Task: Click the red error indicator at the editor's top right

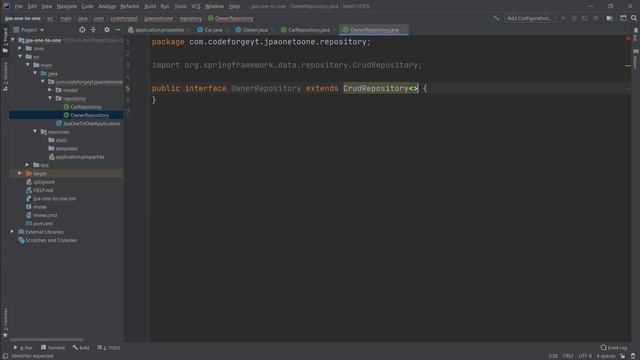Action: pyautogui.click(x=628, y=38)
